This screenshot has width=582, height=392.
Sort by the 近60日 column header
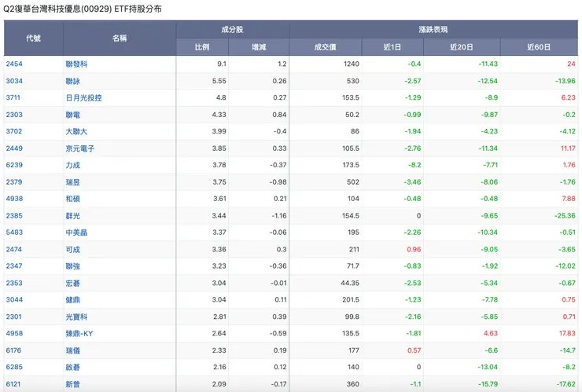pos(539,47)
